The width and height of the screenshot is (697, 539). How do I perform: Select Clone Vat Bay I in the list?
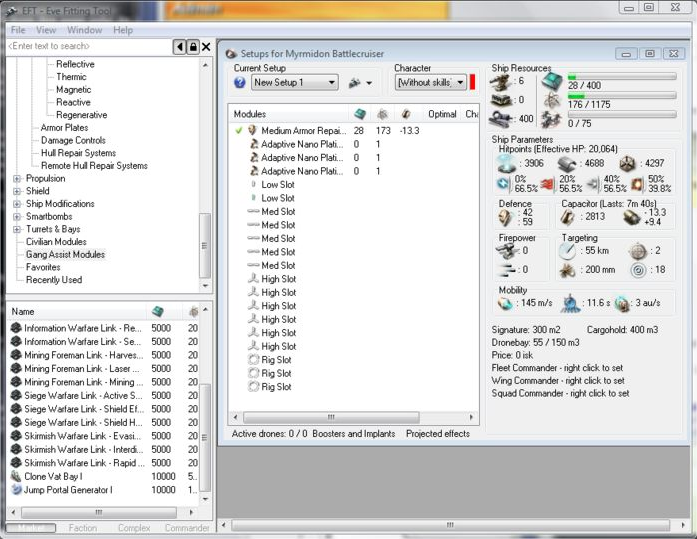[x=103, y=476]
